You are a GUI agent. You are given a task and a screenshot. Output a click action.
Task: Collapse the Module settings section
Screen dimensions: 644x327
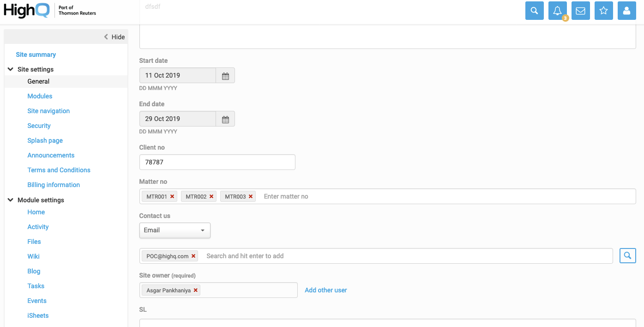11,200
